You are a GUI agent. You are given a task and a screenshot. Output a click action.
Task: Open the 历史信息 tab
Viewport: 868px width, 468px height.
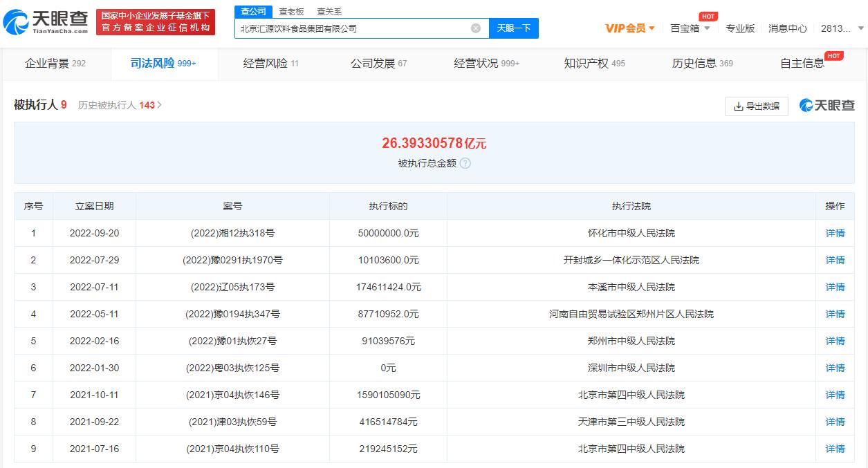[703, 64]
